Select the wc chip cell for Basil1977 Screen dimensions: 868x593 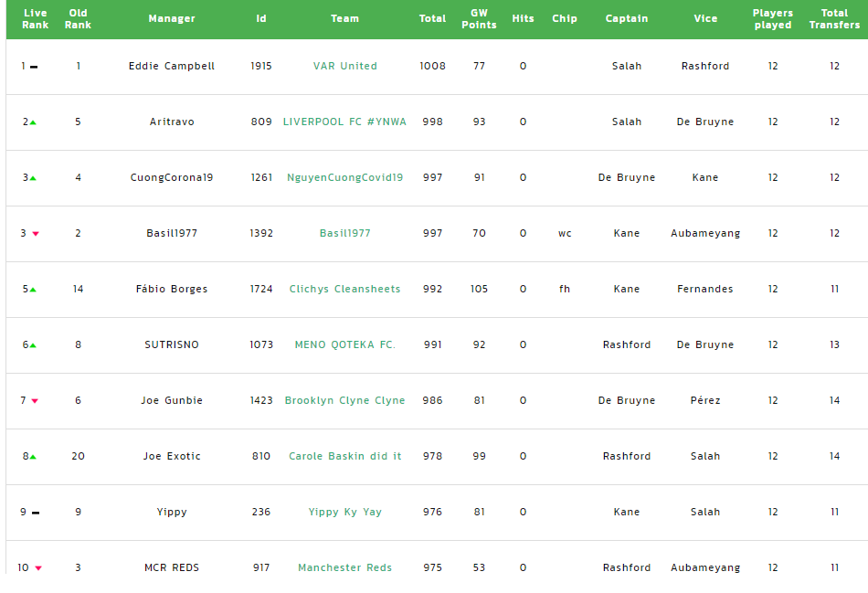[x=565, y=234]
